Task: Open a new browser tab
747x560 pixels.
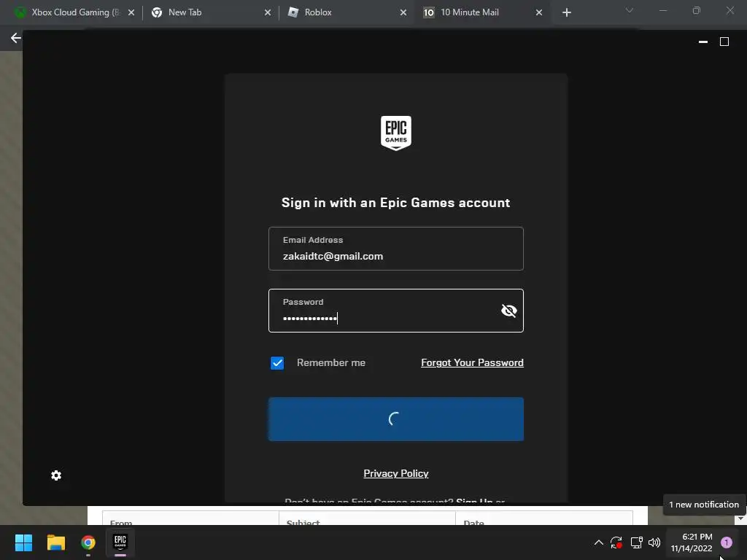Action: click(x=566, y=12)
